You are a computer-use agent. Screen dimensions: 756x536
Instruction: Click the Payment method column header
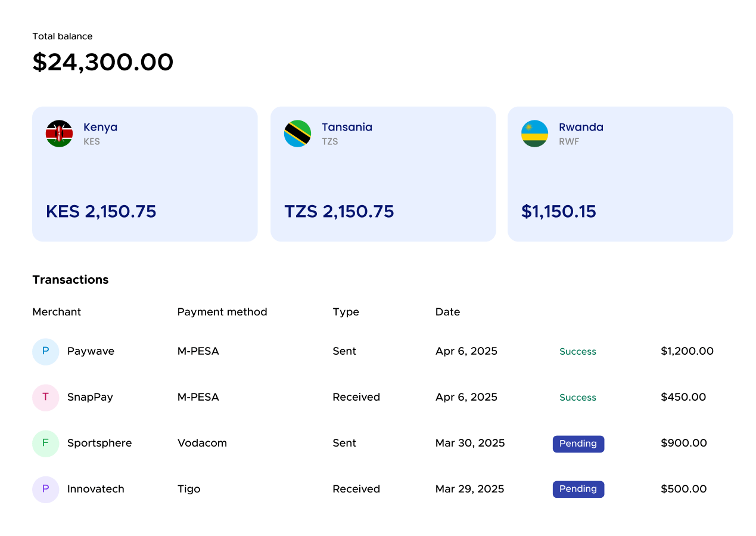point(222,312)
